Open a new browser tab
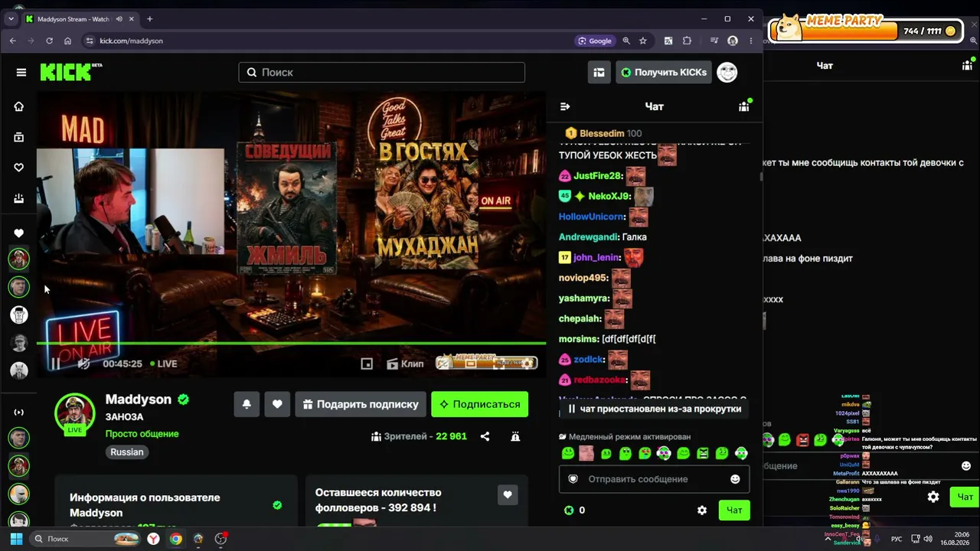This screenshot has width=980, height=551. point(149,19)
